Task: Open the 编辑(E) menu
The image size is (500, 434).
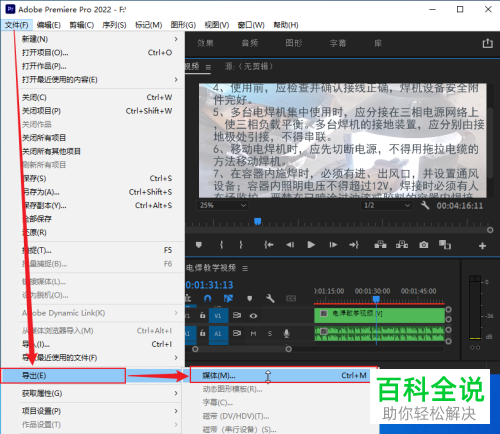Action: pyautogui.click(x=48, y=25)
